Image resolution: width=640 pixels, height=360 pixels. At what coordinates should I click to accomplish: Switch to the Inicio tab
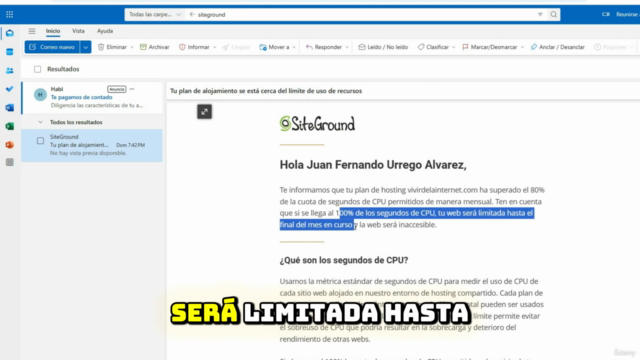(x=53, y=31)
